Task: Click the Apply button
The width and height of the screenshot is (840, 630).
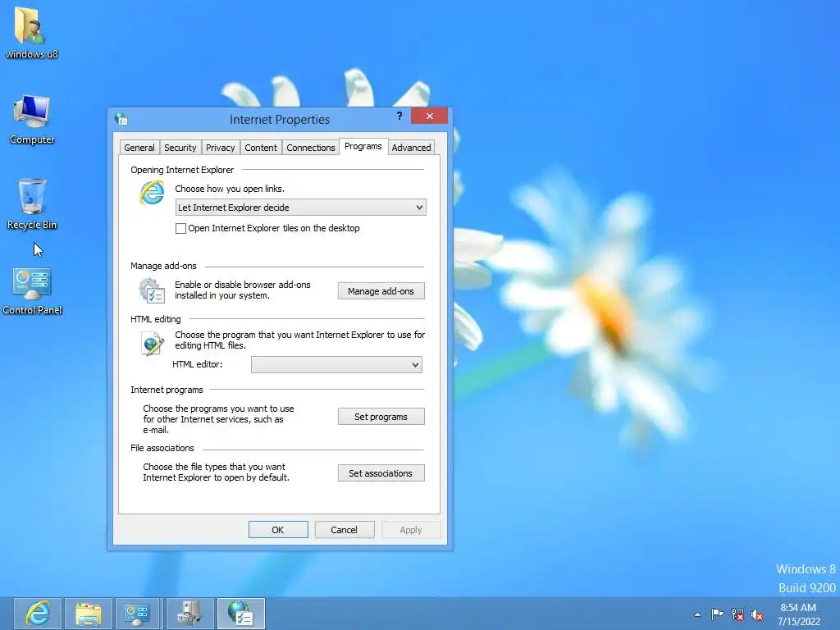Action: tap(411, 530)
